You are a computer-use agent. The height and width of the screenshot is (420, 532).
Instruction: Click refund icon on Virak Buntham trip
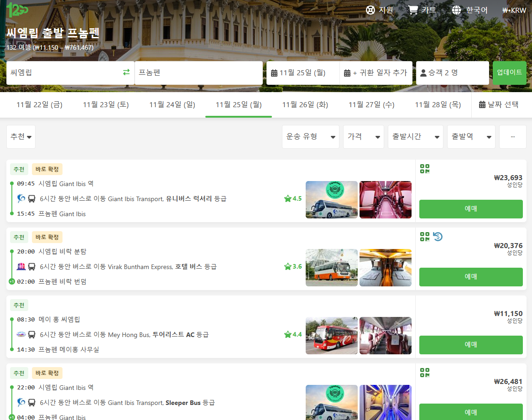pos(438,237)
